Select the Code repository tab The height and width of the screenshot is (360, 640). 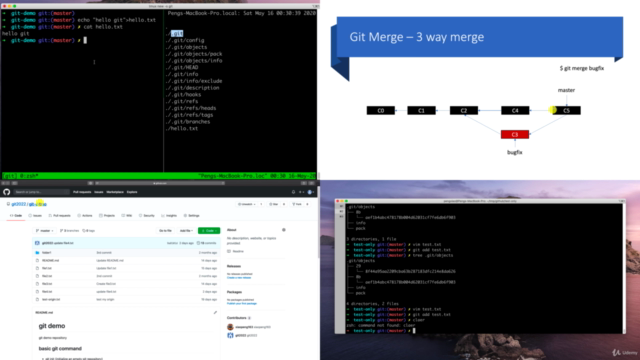click(16, 216)
